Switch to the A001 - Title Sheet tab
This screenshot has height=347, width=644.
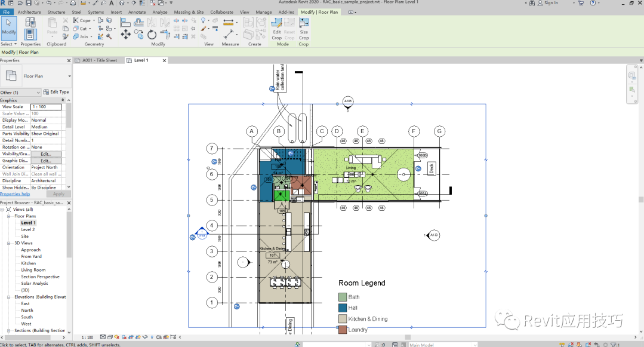(x=99, y=60)
